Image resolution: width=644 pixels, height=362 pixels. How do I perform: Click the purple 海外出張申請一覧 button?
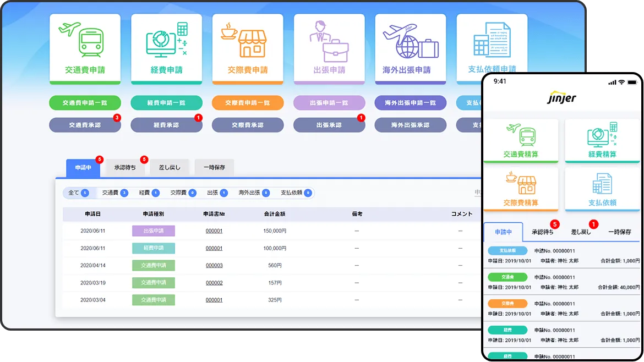(410, 103)
